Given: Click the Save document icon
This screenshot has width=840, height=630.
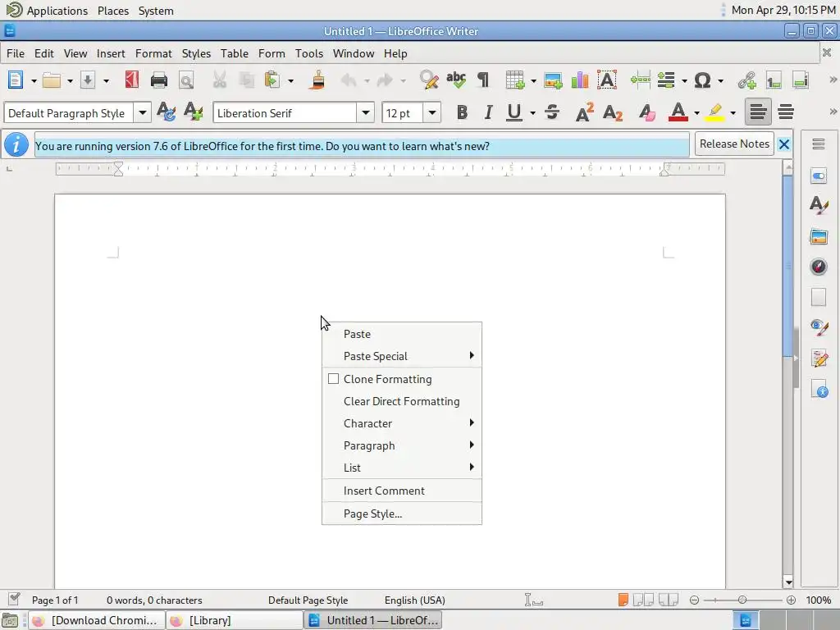Looking at the screenshot, I should click(87, 80).
